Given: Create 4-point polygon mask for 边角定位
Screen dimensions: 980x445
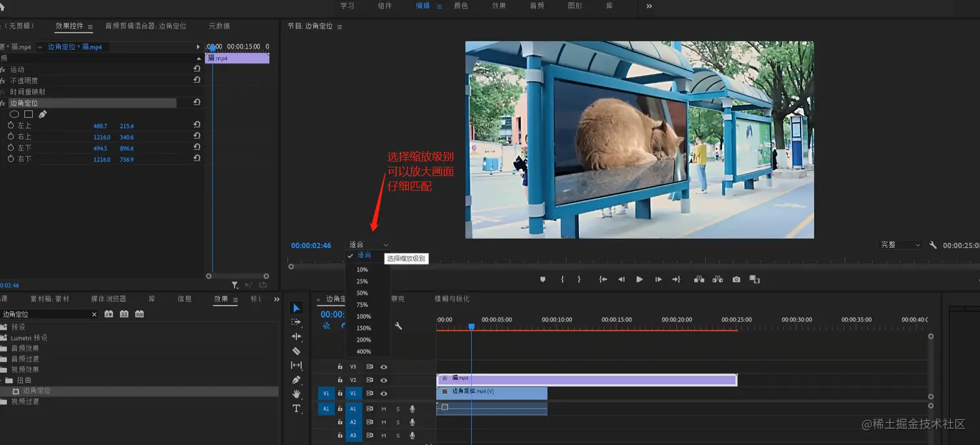Looking at the screenshot, I should point(29,114).
